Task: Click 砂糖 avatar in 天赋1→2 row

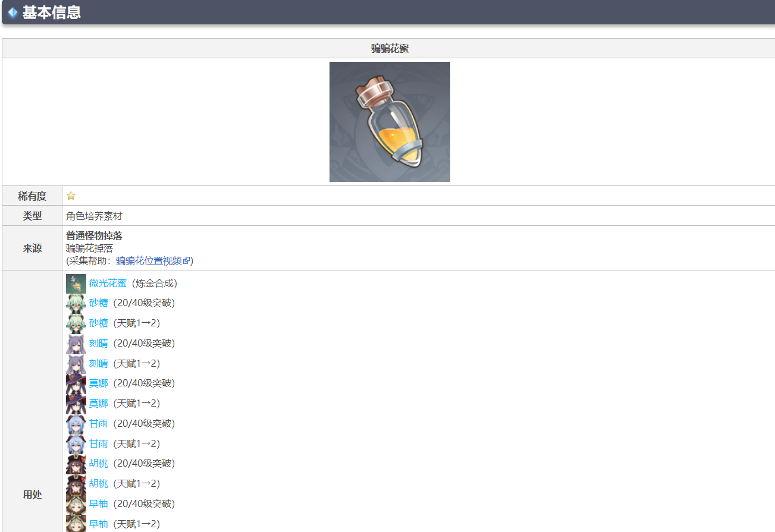Action: (76, 324)
